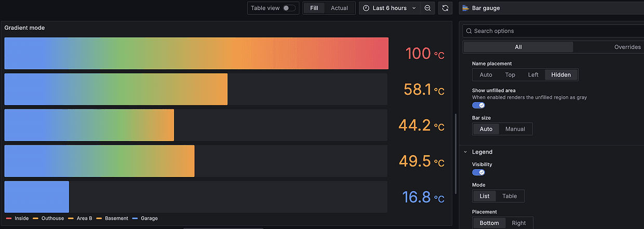Click the options pane vertical scrollbar
Screen dimensions: 644x229
coord(455,154)
